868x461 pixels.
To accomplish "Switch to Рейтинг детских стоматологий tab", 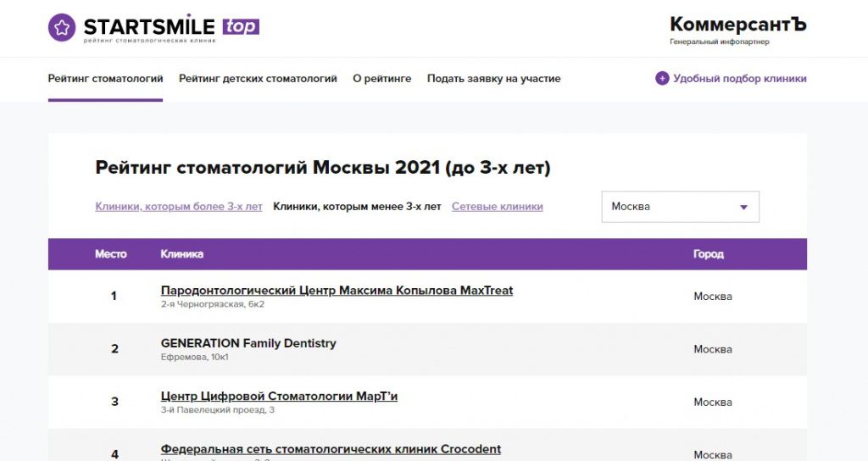I will 258,79.
